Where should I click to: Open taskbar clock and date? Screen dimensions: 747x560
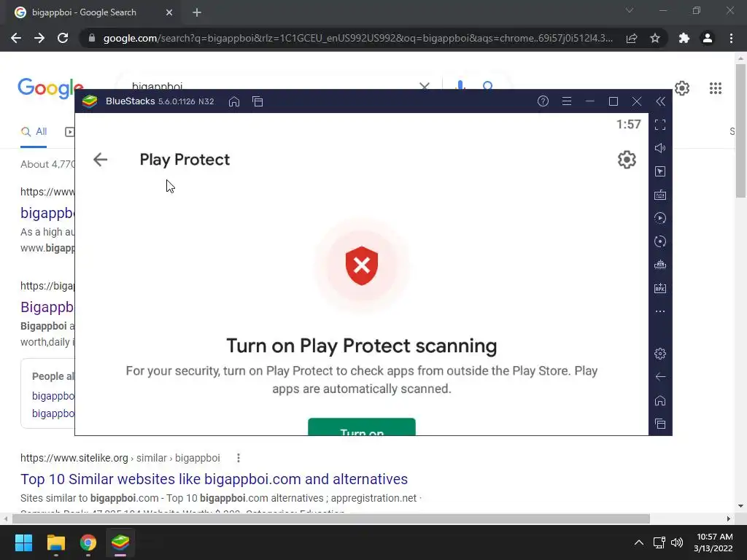tap(713, 542)
